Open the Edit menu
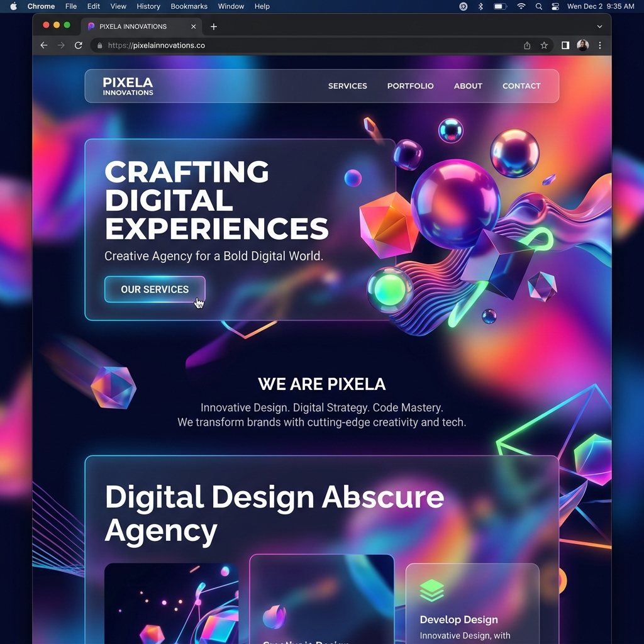 click(x=94, y=6)
